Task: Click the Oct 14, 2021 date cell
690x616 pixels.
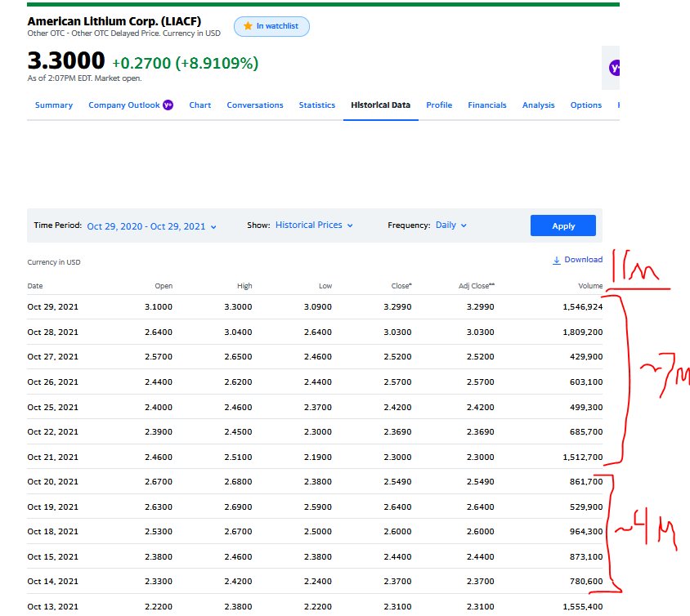Action: click(x=53, y=581)
